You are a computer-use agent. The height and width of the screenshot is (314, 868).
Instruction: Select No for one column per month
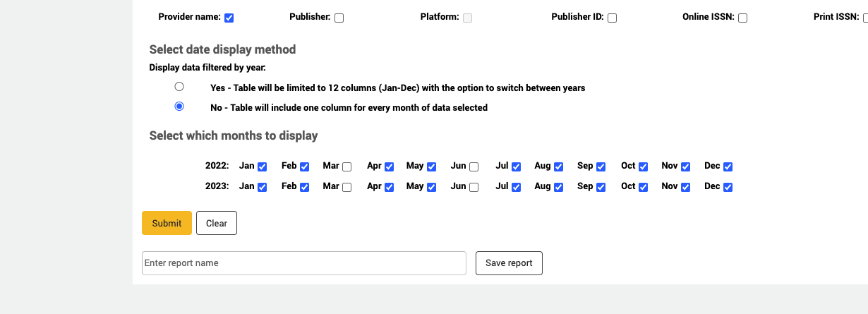(x=179, y=107)
